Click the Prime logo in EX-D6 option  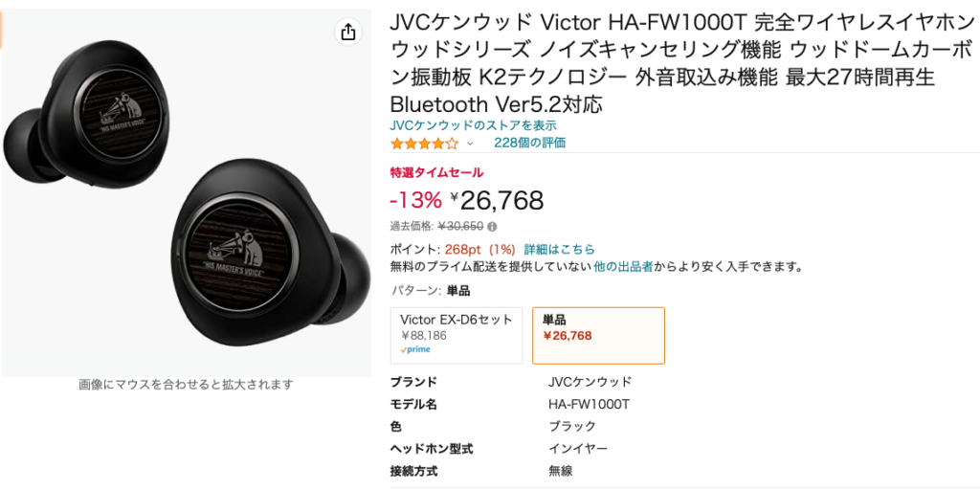(x=415, y=349)
